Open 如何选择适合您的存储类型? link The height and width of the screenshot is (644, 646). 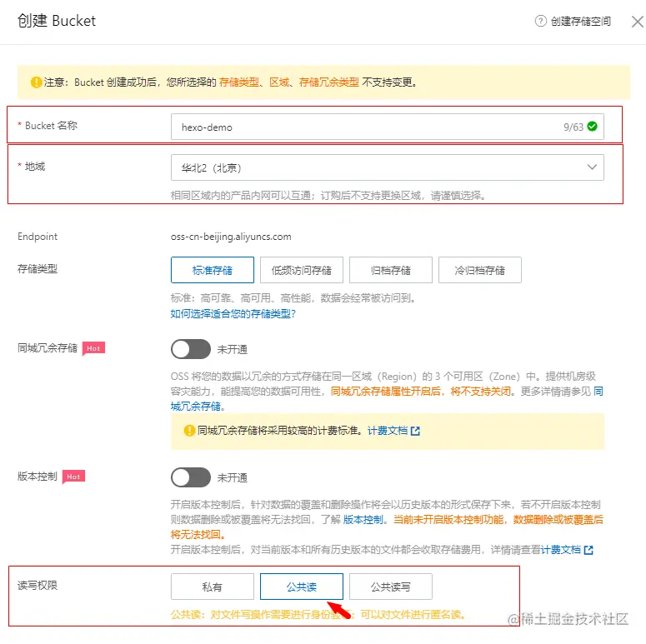click(x=233, y=314)
